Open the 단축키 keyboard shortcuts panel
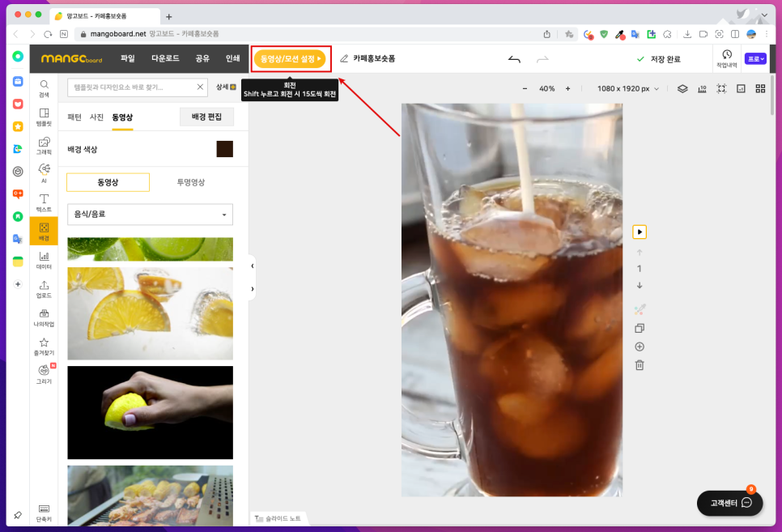 (44, 513)
